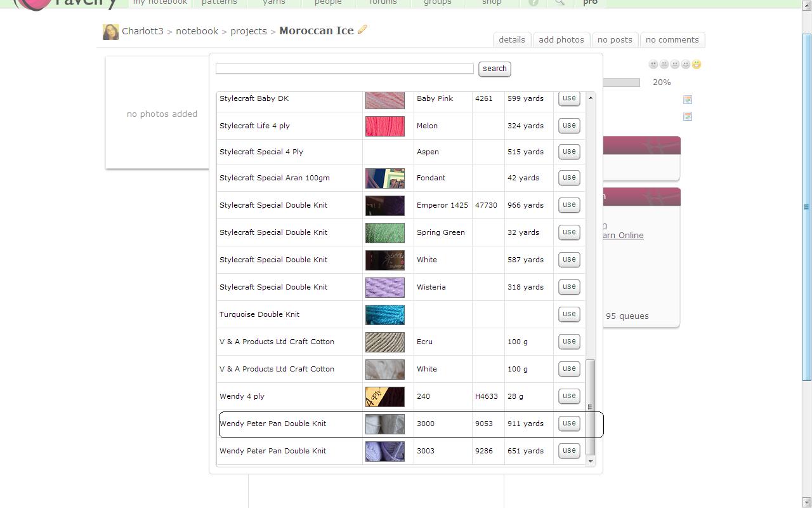Pick the second frowning face rating
This screenshot has height=508, width=812.
tap(664, 64)
